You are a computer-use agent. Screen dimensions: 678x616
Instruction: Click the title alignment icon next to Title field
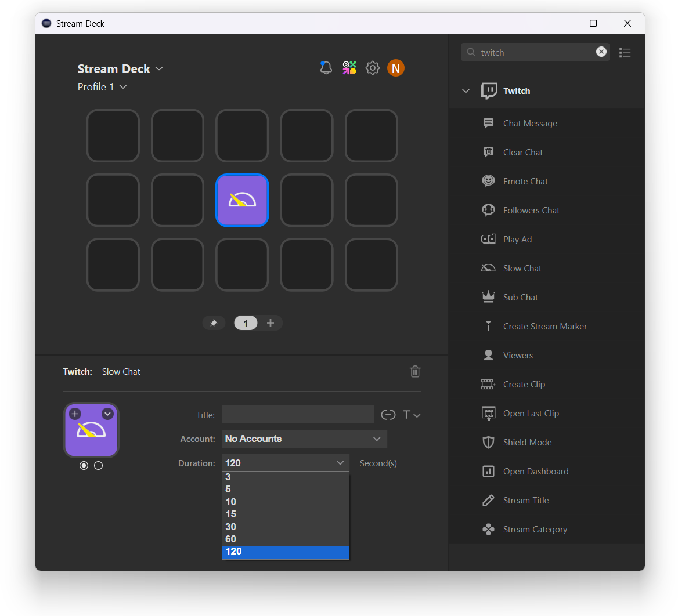(x=388, y=415)
